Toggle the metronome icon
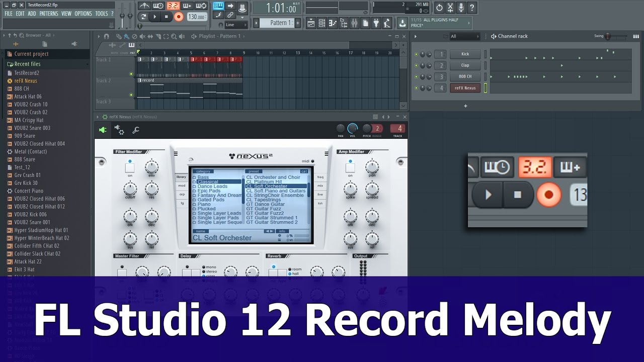 point(144,6)
